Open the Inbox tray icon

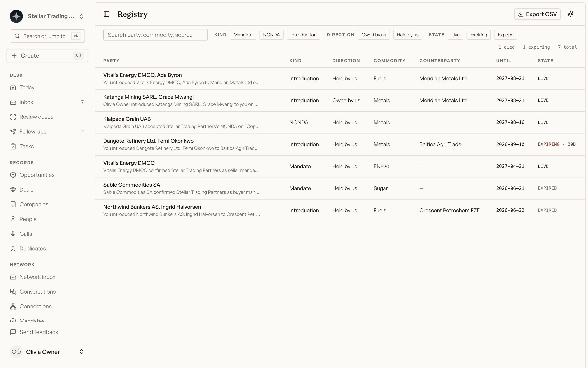tap(13, 102)
